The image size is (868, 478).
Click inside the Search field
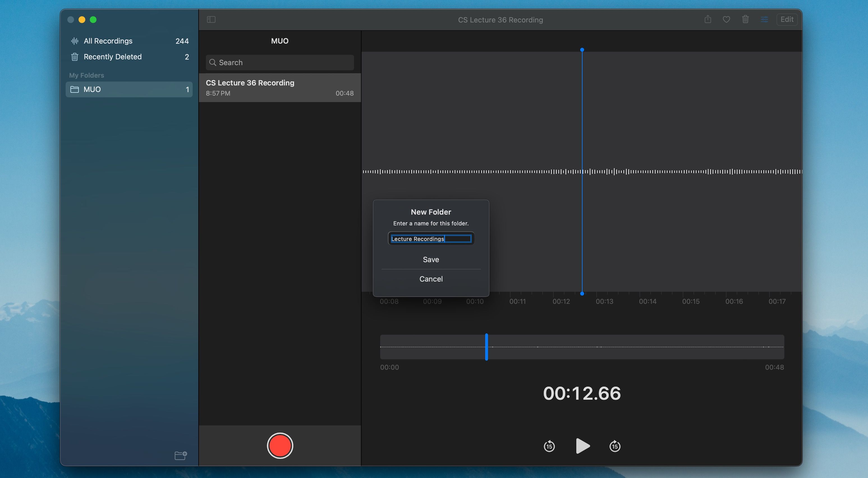[x=280, y=62]
